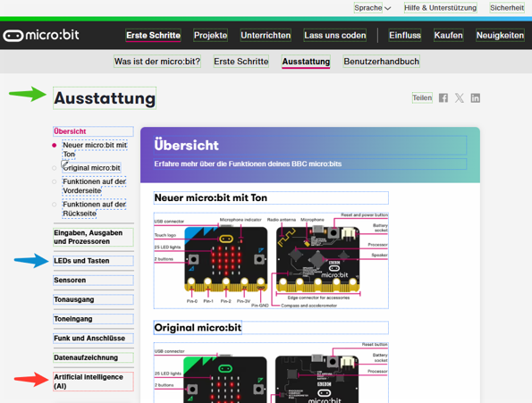Viewport: 532px width, 403px height.
Task: Open the Benutzerhandbuch sub-tab
Action: (382, 62)
